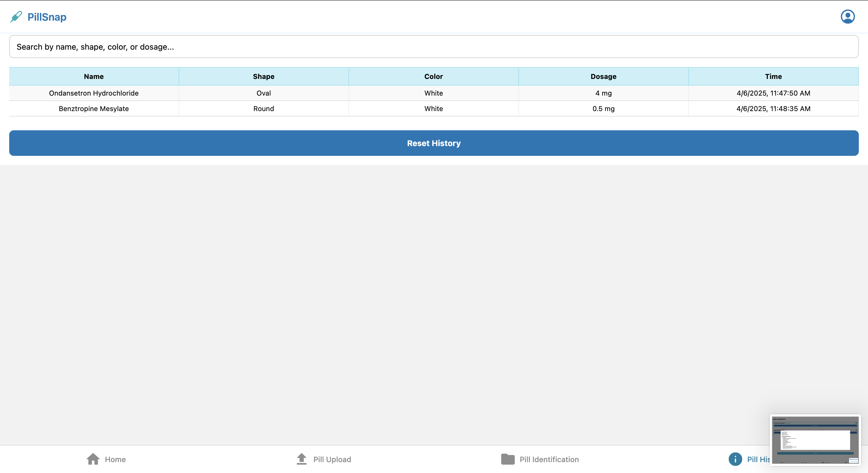Screen dimensions: 868x473
Task: Click the Pill Identification folder icon
Action: 507,459
